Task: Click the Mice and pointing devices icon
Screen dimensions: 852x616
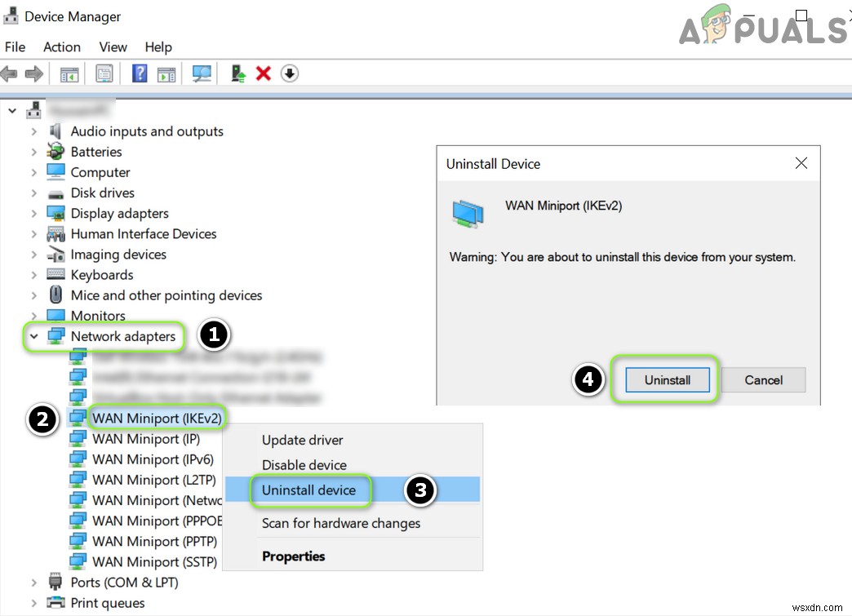Action: tap(55, 295)
